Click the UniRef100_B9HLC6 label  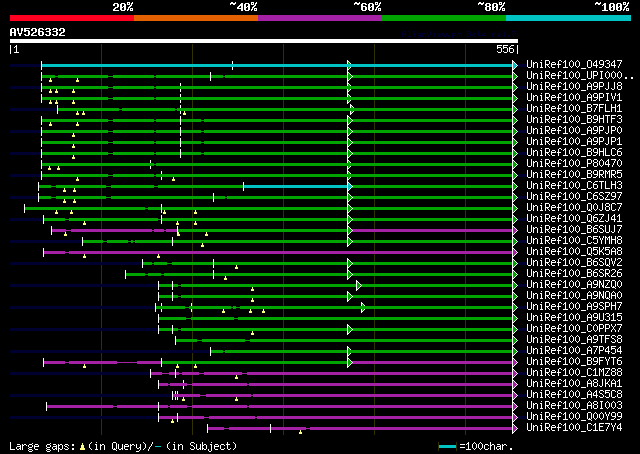tap(574, 152)
